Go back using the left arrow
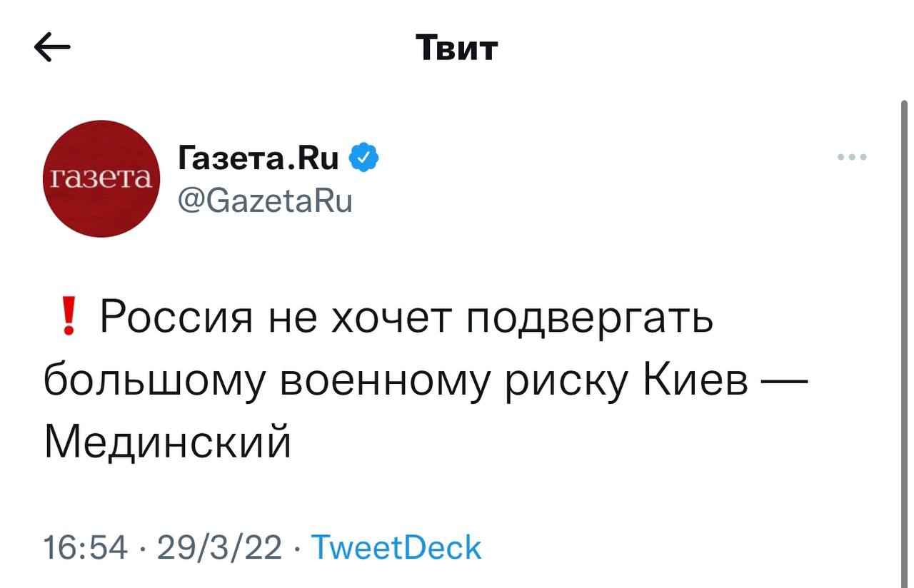914x588 pixels. point(52,49)
